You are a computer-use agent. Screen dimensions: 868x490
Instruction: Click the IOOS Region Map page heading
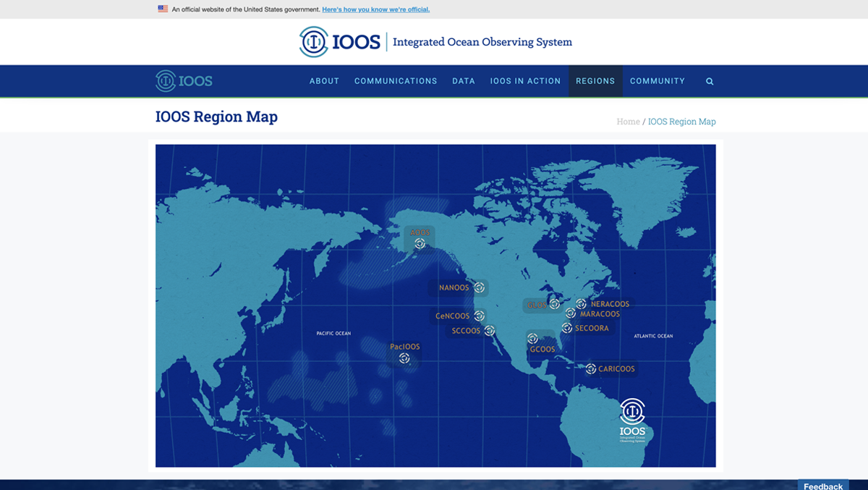[x=216, y=117]
